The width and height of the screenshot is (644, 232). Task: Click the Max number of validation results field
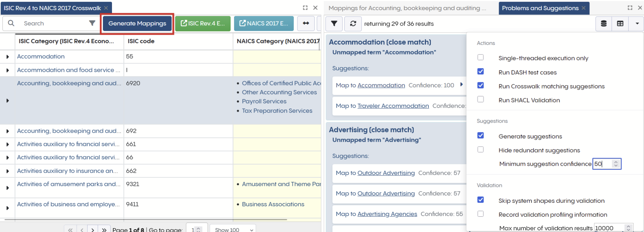point(613,228)
